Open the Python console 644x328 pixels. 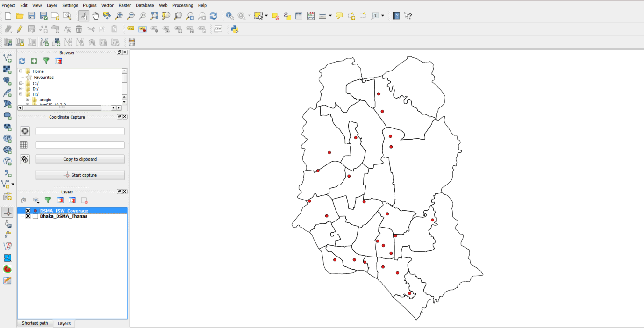click(x=235, y=29)
